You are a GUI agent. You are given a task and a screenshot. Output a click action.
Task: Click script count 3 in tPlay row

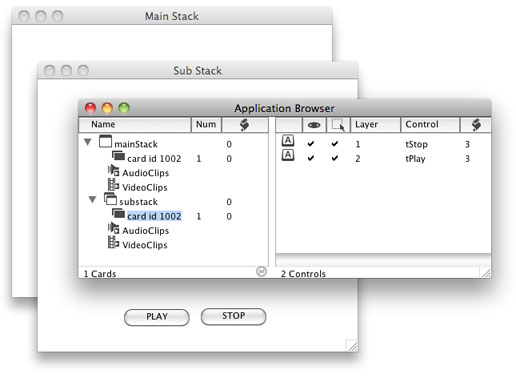467,159
